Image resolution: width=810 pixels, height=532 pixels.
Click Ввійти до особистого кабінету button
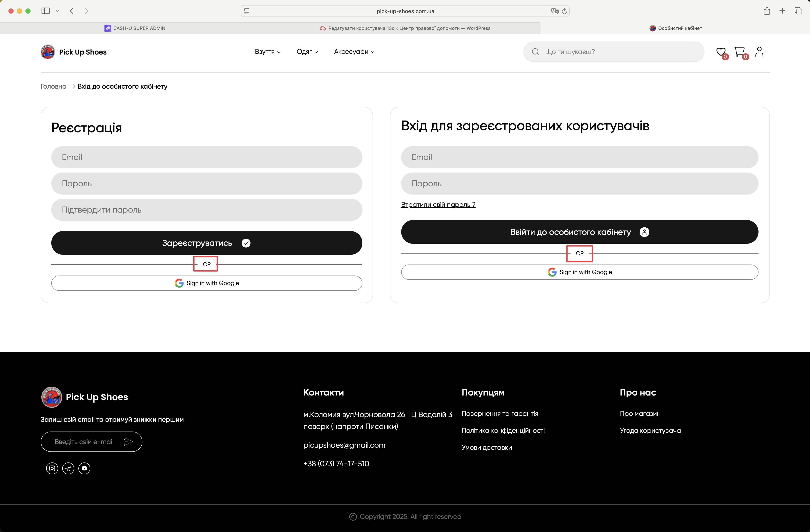tap(579, 232)
